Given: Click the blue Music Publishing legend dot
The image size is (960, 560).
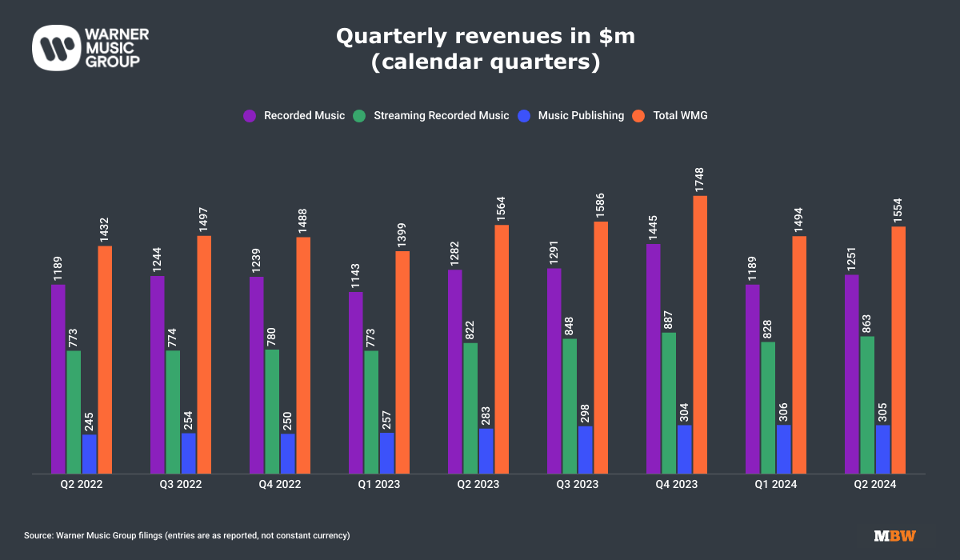Looking at the screenshot, I should 524,115.
